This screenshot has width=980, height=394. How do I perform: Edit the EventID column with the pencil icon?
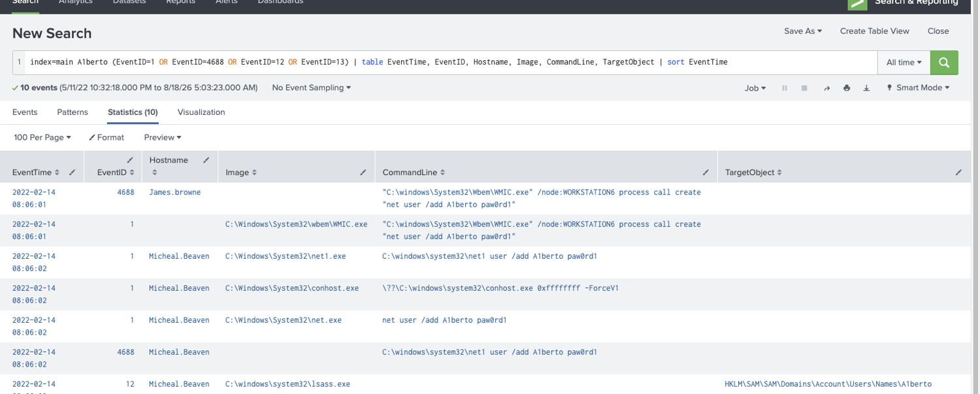click(x=130, y=160)
